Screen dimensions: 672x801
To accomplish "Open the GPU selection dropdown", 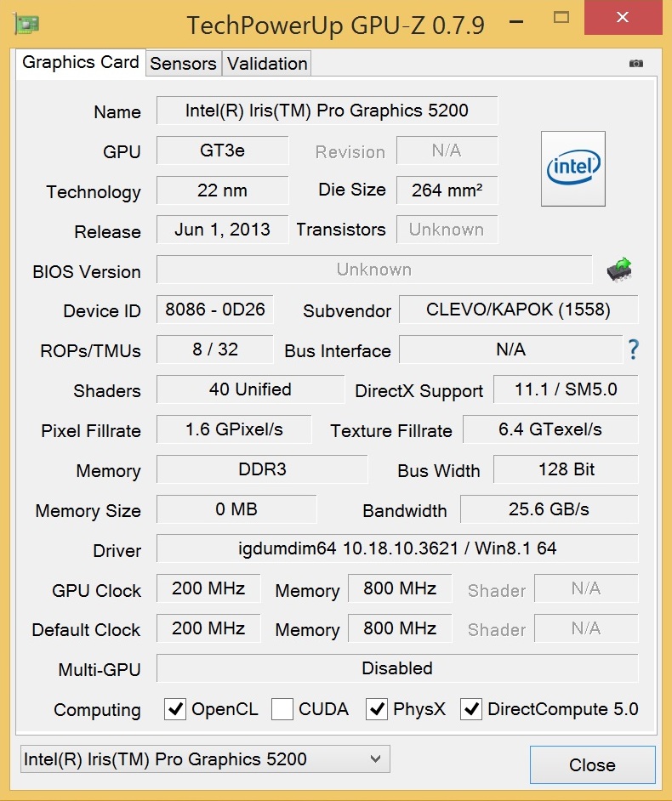I will 205,759.
